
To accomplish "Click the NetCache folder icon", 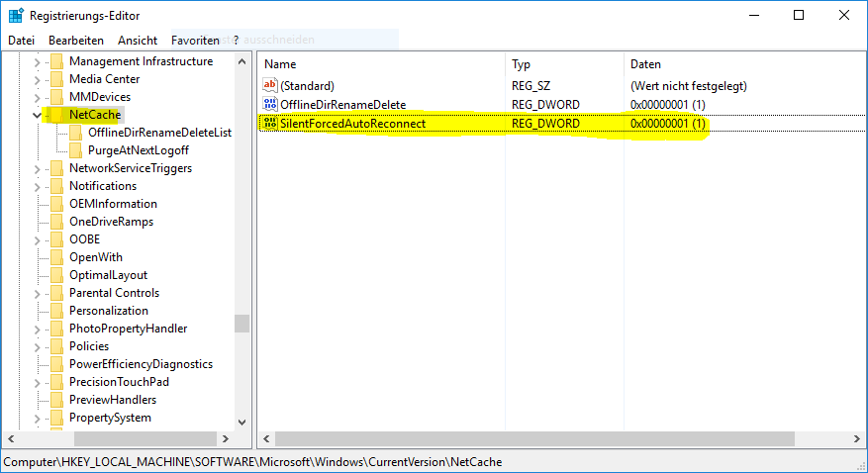I will tap(55, 115).
